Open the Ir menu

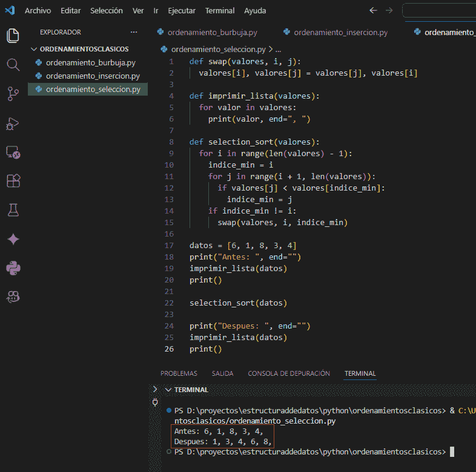pyautogui.click(x=156, y=11)
